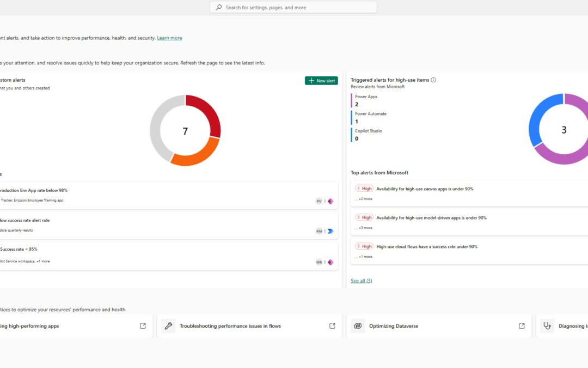The image size is (588, 368).
Task: Click the magnifying glass in the search bar
Action: pyautogui.click(x=218, y=7)
